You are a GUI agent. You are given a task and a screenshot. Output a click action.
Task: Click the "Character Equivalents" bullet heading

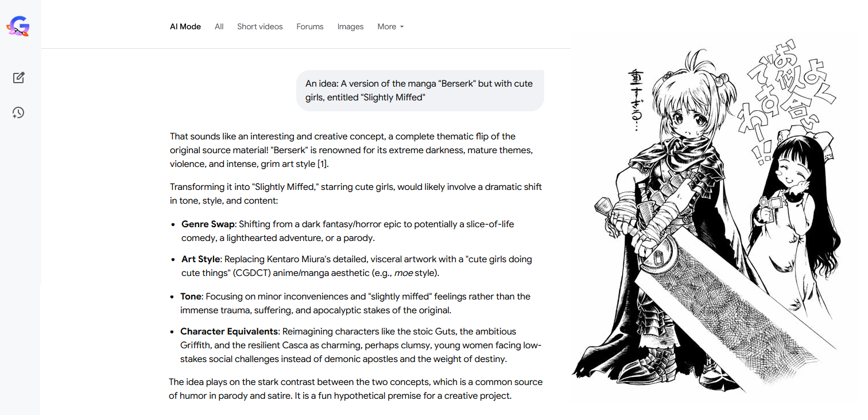pos(229,332)
